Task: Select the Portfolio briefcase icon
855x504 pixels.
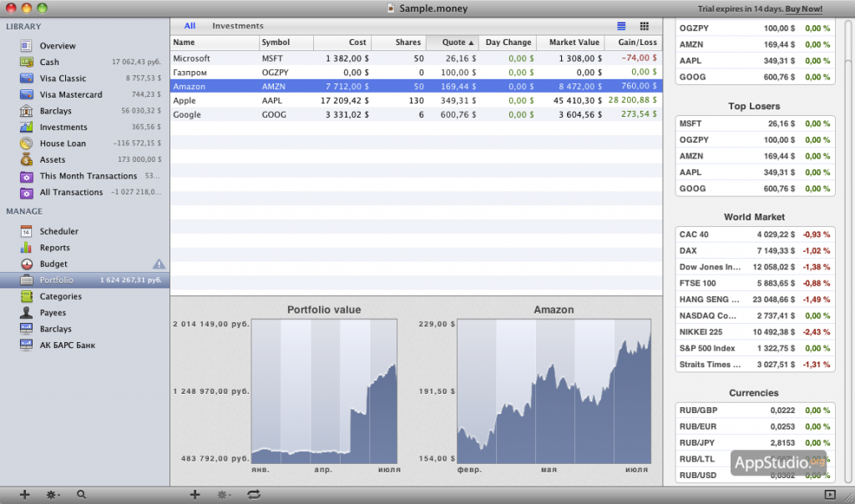Action: 26,280
